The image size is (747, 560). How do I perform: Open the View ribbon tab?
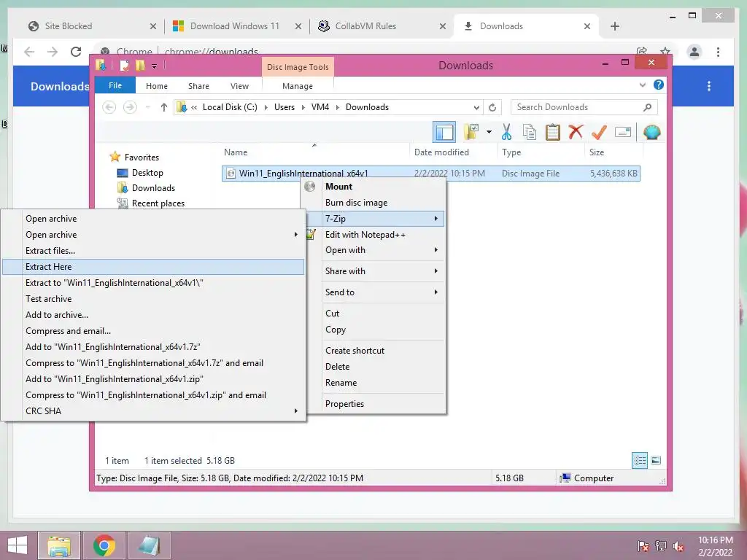tap(239, 86)
